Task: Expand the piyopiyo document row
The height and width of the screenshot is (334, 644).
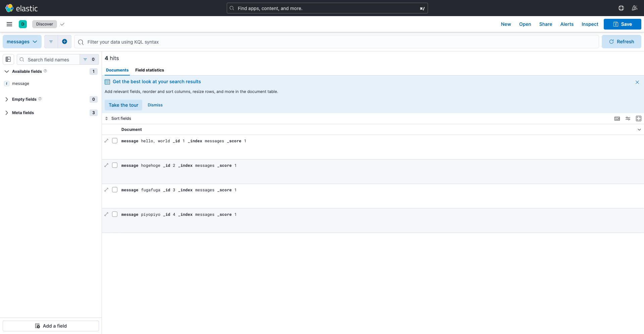Action: [x=106, y=214]
